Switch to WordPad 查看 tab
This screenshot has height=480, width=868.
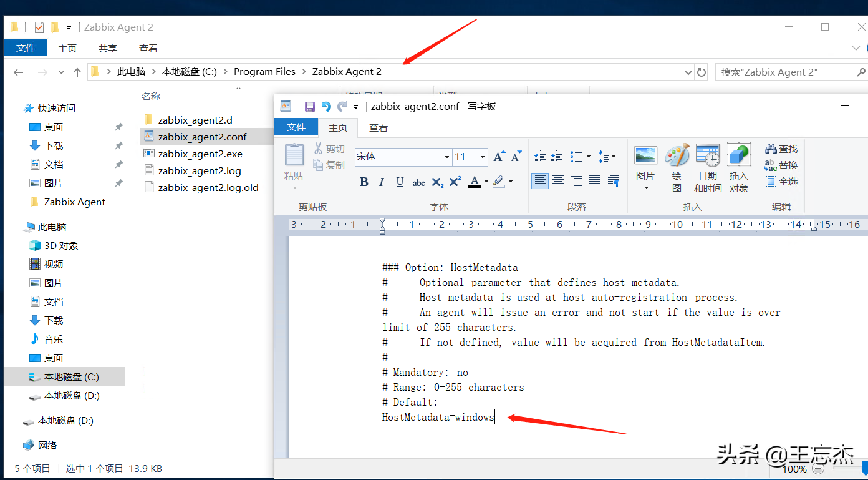pyautogui.click(x=379, y=127)
